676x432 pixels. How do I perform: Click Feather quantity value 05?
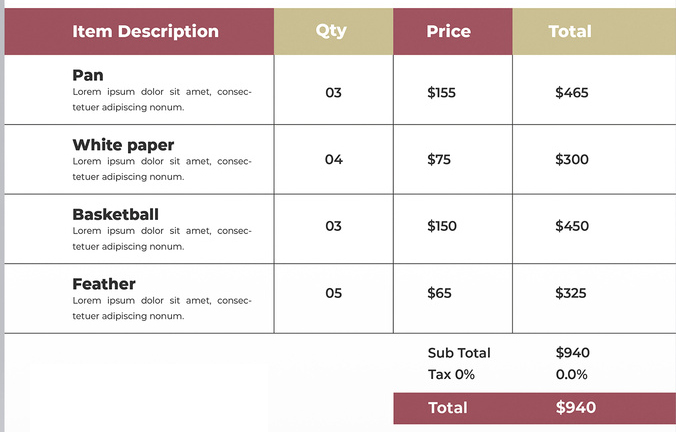[334, 293]
